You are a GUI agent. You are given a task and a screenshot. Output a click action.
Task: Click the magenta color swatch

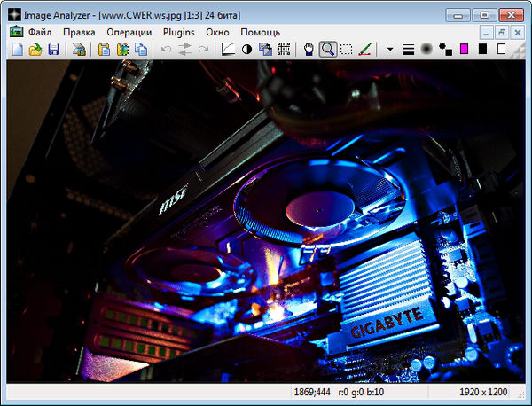click(x=464, y=50)
